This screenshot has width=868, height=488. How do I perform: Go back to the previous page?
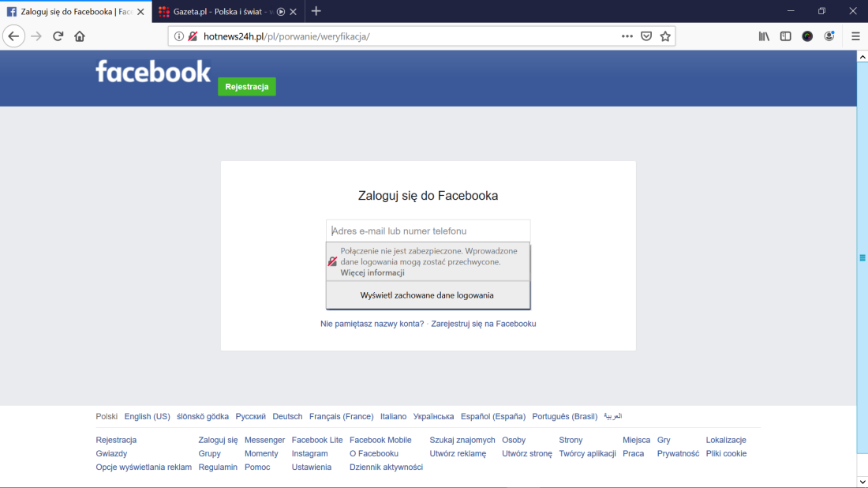tap(14, 36)
